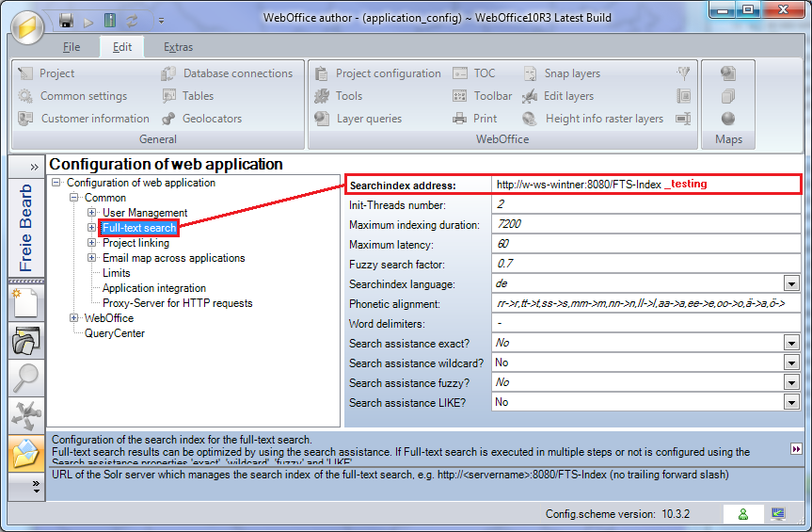Open the sidebar overflow chevron at bottom

36,487
